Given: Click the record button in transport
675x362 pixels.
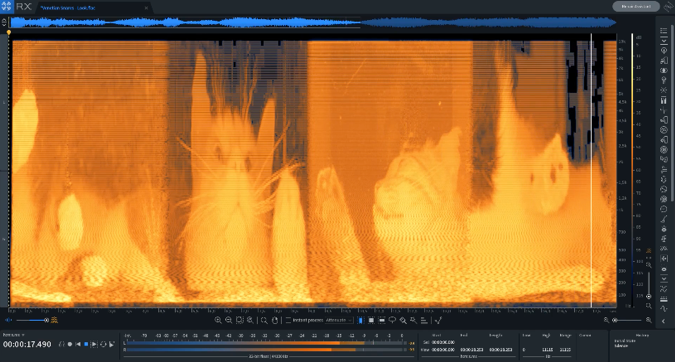Looking at the screenshot, I should pos(70,344).
